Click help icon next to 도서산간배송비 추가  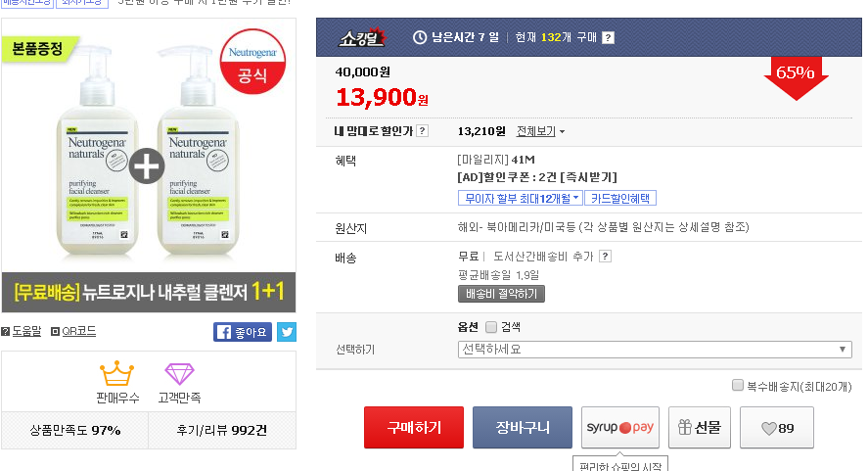click(x=605, y=257)
